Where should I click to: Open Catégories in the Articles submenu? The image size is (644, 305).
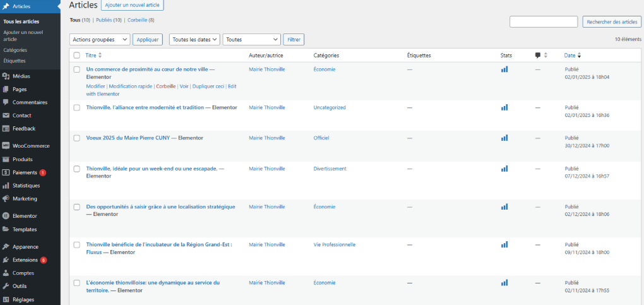[15, 50]
